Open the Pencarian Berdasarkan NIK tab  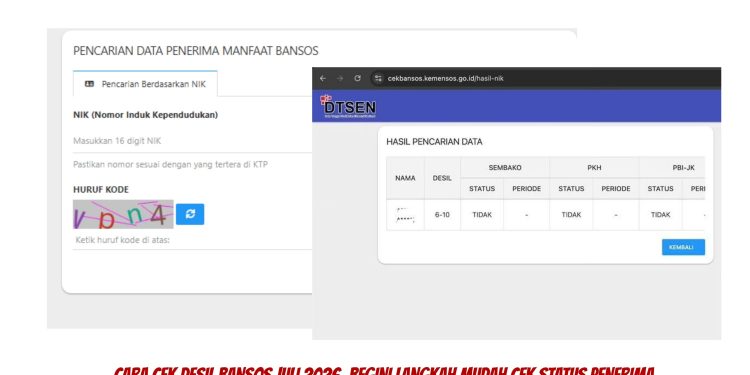pyautogui.click(x=145, y=84)
